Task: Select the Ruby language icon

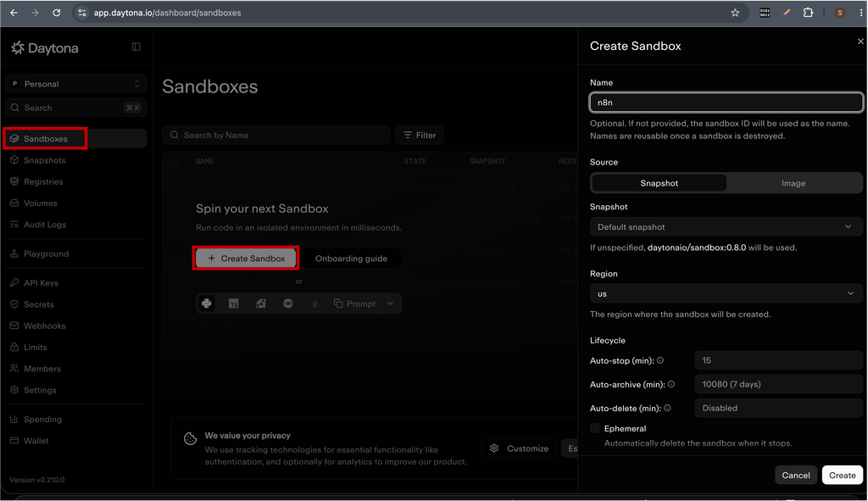Action: [x=261, y=303]
